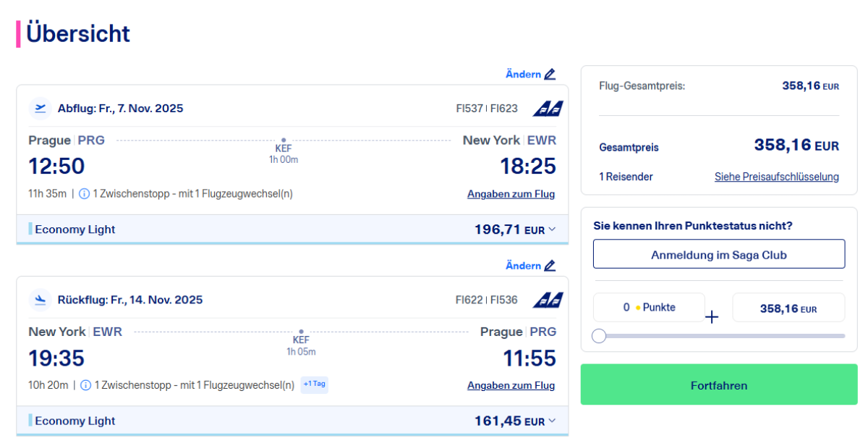Click the Anmeldung im Saga Club button
868x446 pixels.
click(x=718, y=254)
